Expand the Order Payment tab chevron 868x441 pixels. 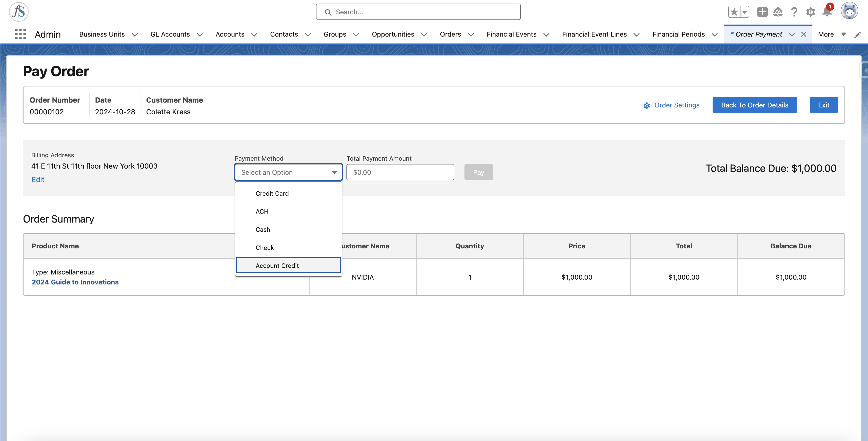792,35
